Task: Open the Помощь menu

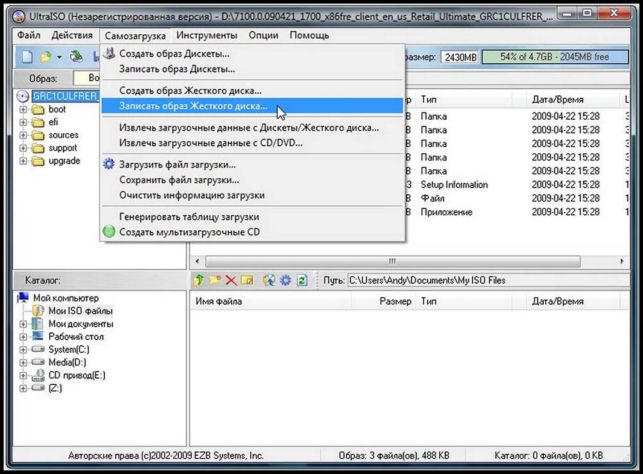Action: (x=309, y=35)
